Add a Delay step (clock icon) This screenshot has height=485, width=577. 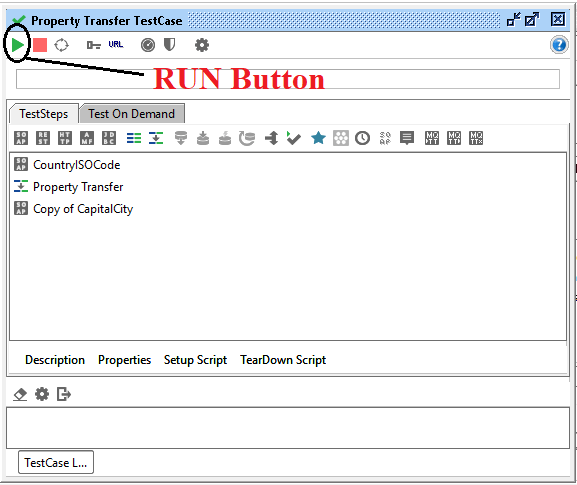click(x=362, y=138)
